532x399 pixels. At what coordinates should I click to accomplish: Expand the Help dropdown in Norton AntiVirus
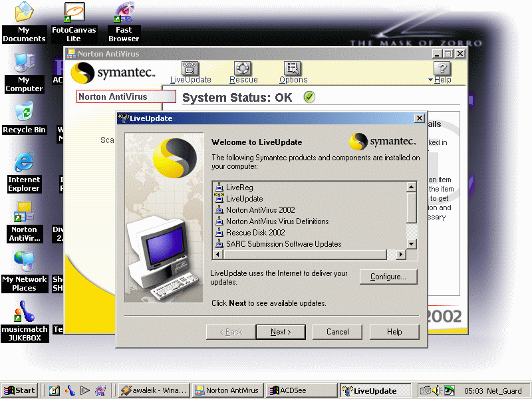point(440,72)
